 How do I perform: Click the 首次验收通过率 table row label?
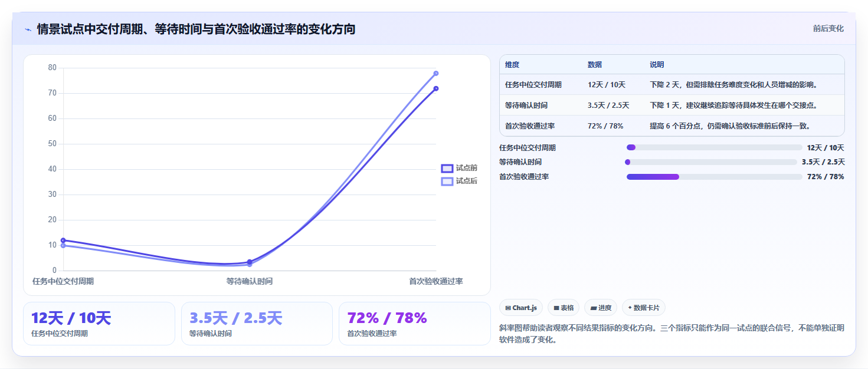coord(530,126)
